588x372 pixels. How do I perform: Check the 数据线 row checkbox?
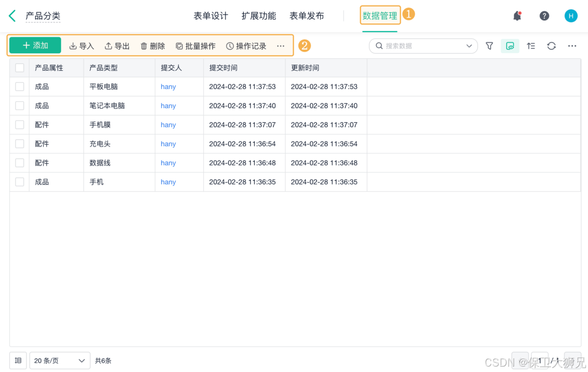pyautogui.click(x=20, y=163)
